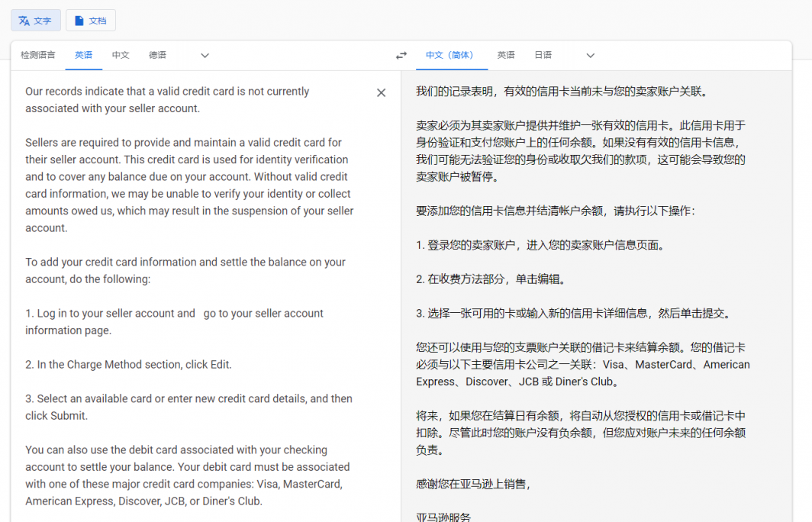Select 德语 as source language
Screen dimensions: 812x522
pyautogui.click(x=157, y=55)
